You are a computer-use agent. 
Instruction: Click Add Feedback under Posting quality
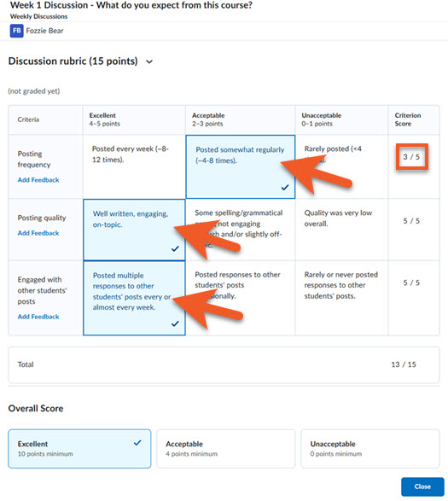38,233
